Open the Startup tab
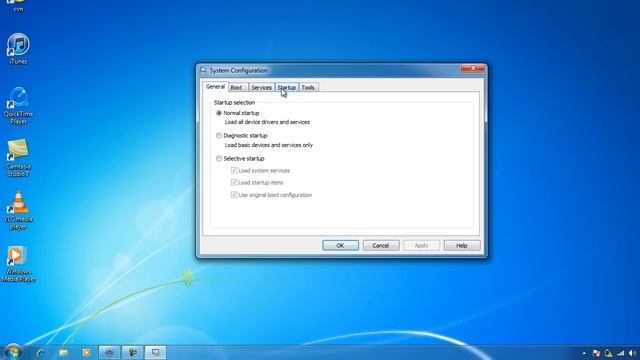This screenshot has width=640, height=360. [x=287, y=87]
